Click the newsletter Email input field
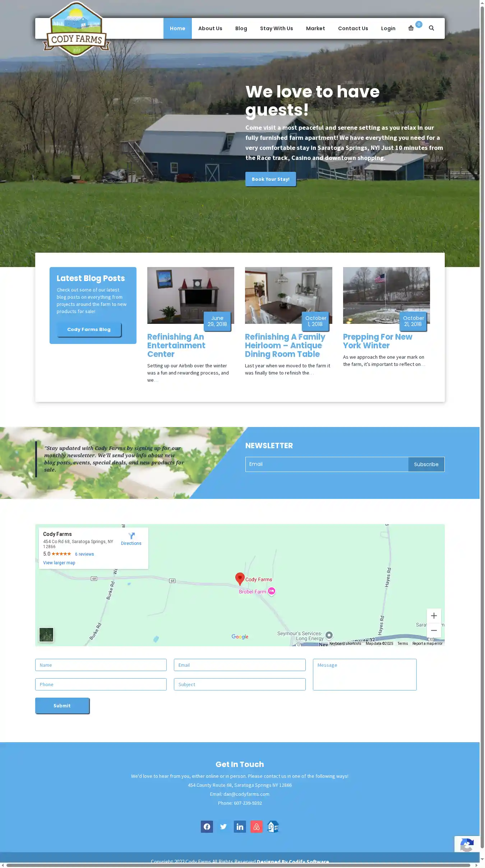This screenshot has height=868, width=485. point(327,464)
